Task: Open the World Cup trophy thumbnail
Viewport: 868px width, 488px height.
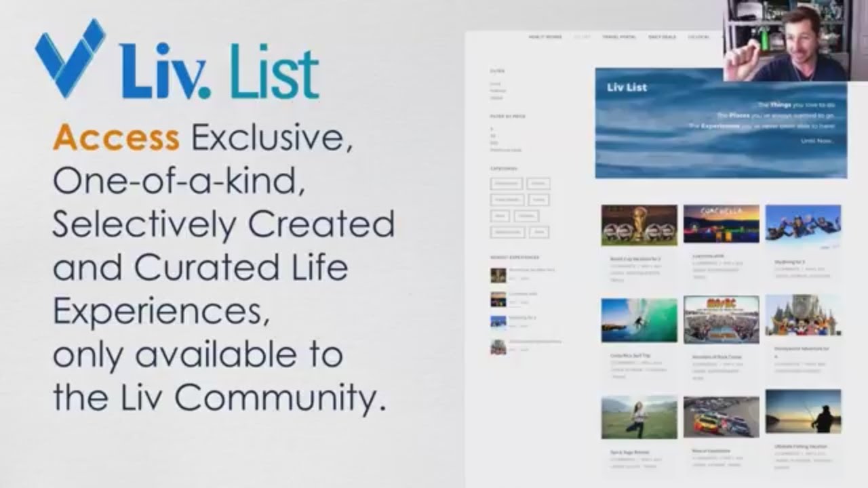Action: tap(639, 225)
